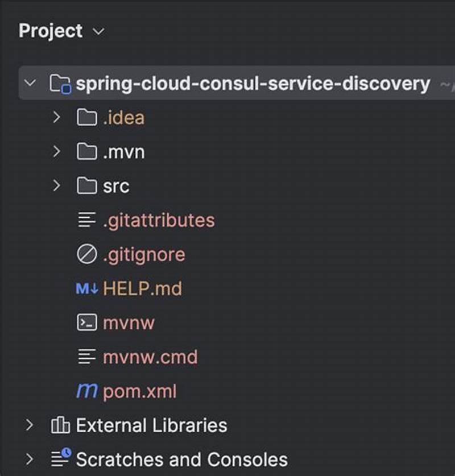Select the mvnw.cmd file

pos(151,357)
